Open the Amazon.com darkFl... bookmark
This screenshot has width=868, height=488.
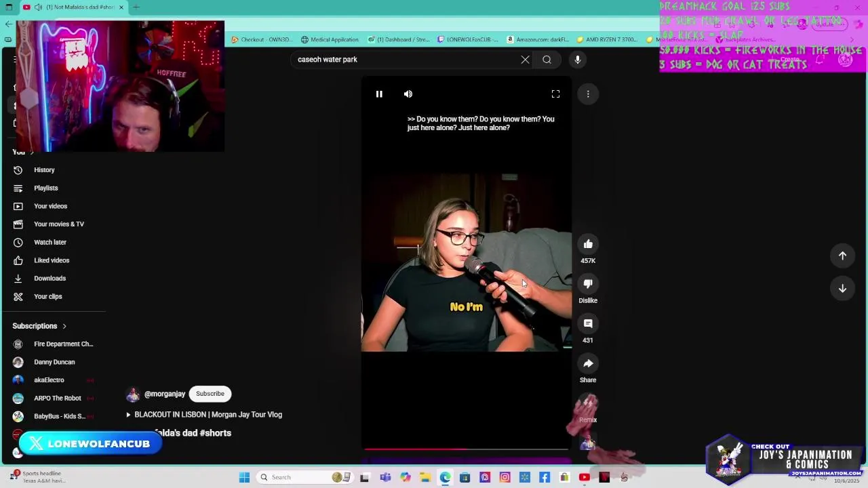538,39
